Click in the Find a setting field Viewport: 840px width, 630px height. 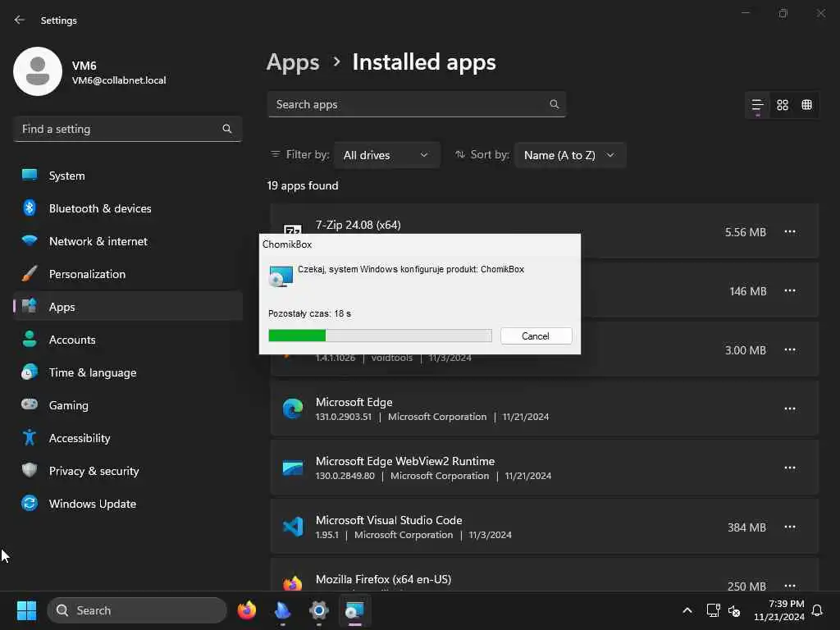pyautogui.click(x=127, y=129)
